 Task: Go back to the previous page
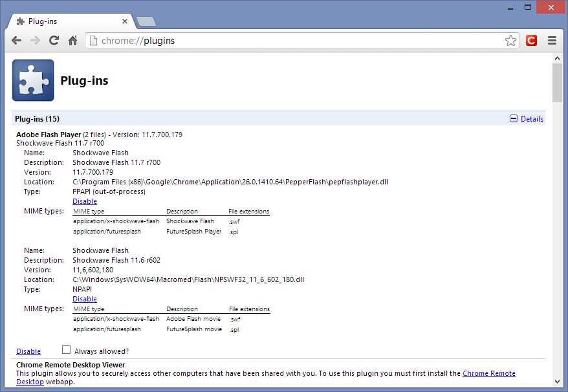click(16, 41)
